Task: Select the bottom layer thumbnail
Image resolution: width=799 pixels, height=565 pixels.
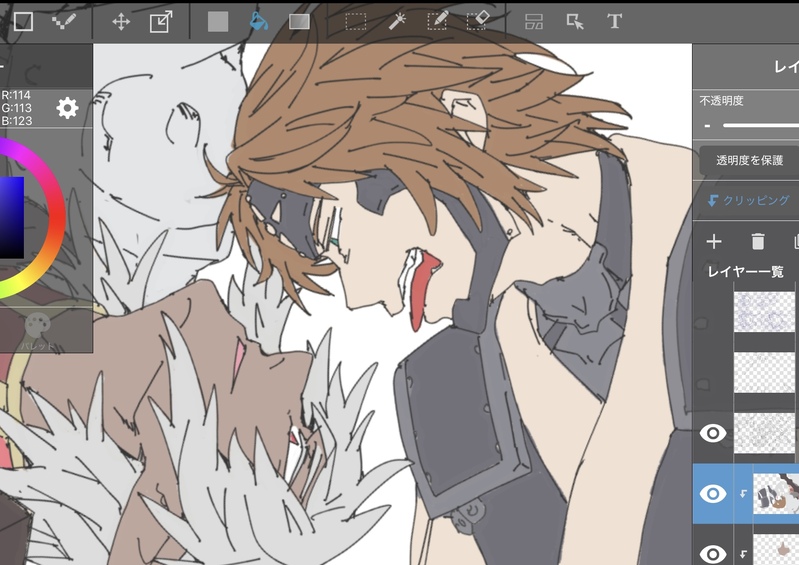Action: [x=776, y=549]
